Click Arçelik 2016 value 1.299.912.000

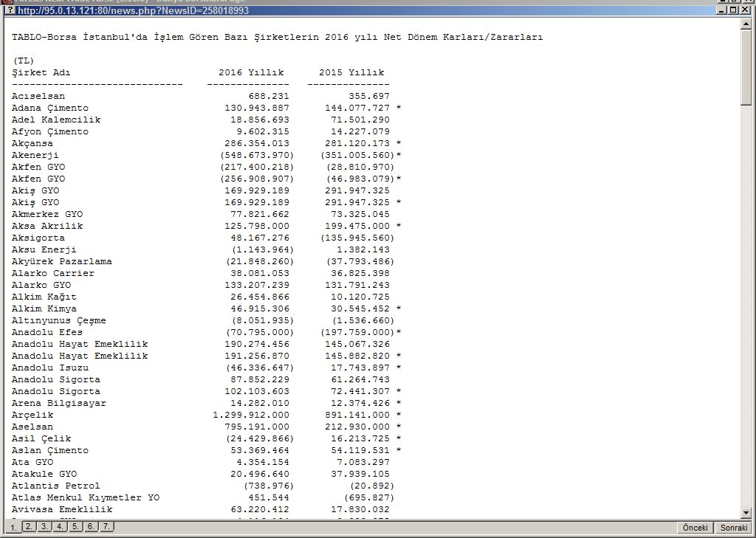click(251, 415)
